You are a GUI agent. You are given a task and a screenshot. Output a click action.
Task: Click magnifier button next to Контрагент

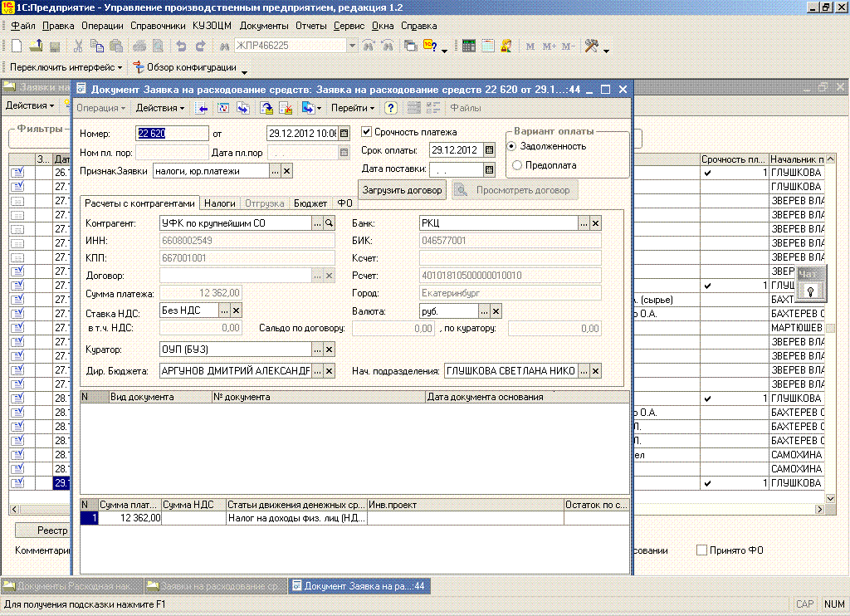(329, 222)
